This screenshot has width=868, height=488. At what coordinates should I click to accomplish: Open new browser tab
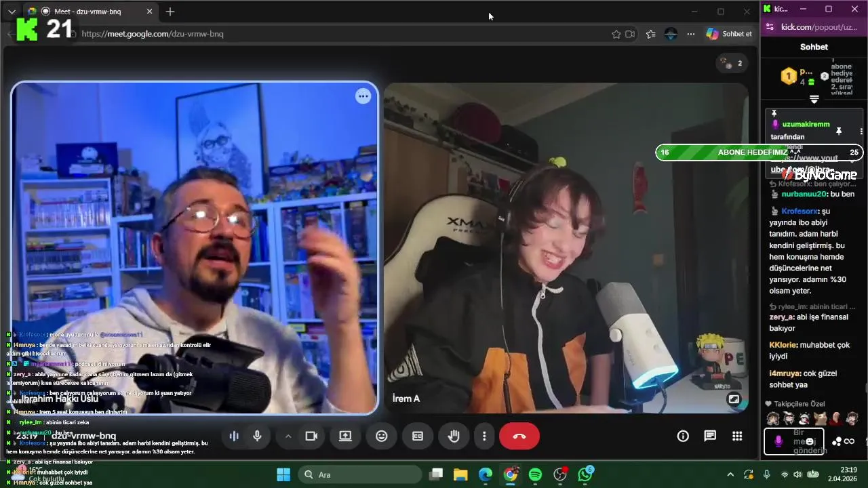(x=170, y=12)
